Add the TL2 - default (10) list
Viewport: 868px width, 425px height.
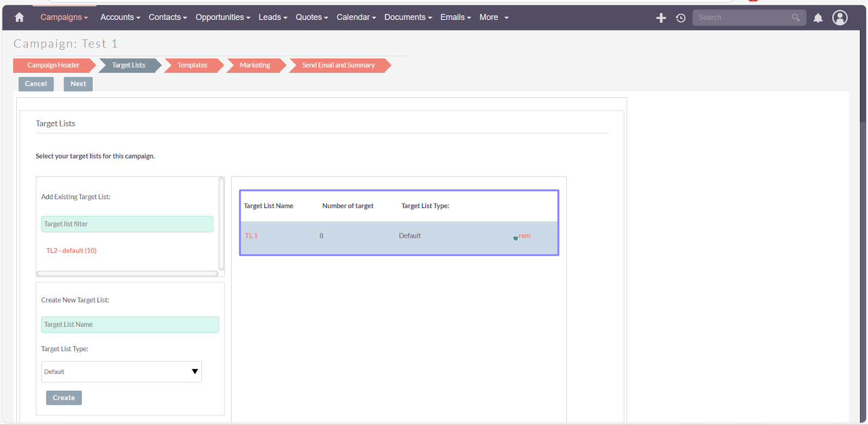tap(71, 251)
